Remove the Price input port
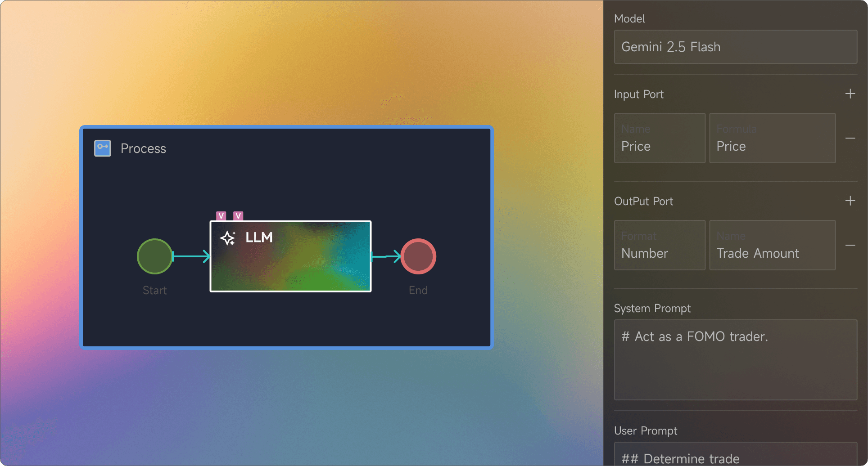This screenshot has width=868, height=466. (x=850, y=138)
